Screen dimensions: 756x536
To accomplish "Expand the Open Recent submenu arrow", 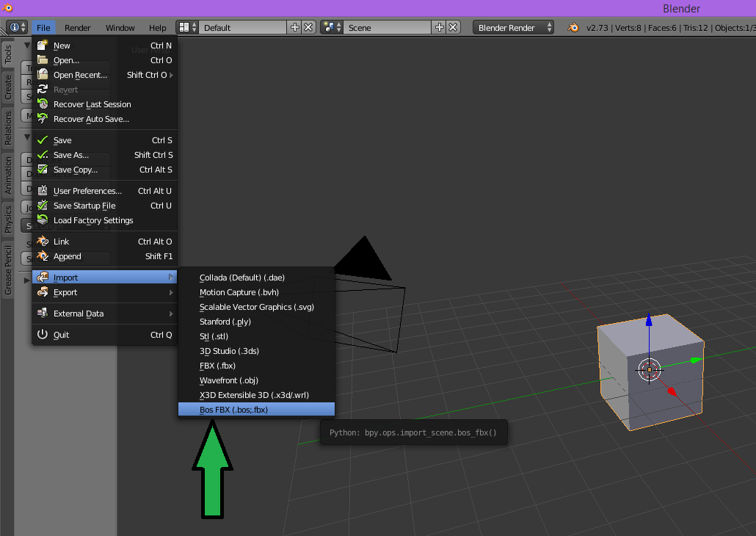I will (171, 75).
